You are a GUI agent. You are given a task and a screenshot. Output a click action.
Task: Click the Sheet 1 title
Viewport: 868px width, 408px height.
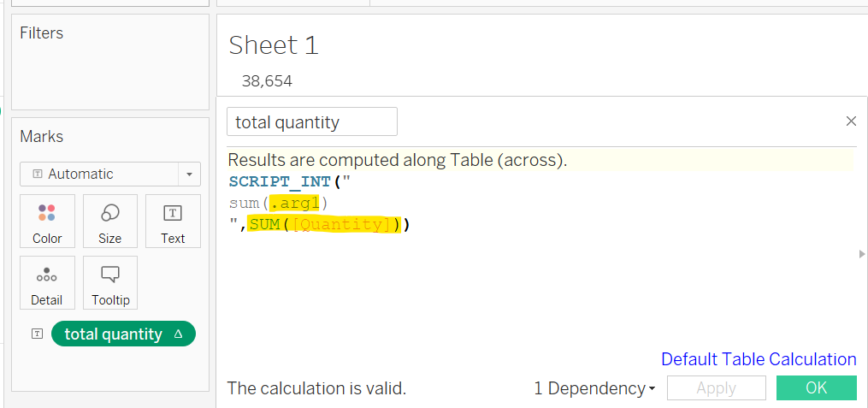pos(274,44)
